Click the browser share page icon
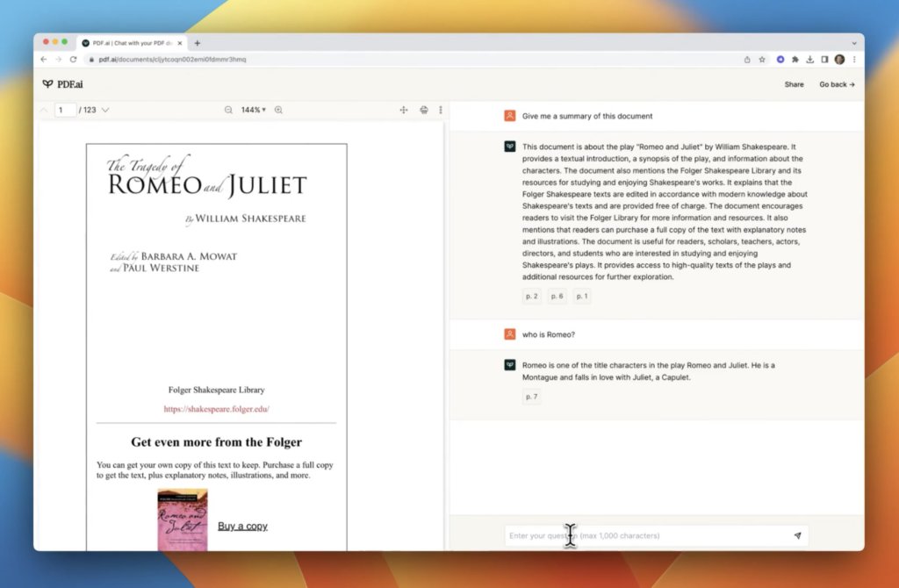899x588 pixels. pos(747,59)
